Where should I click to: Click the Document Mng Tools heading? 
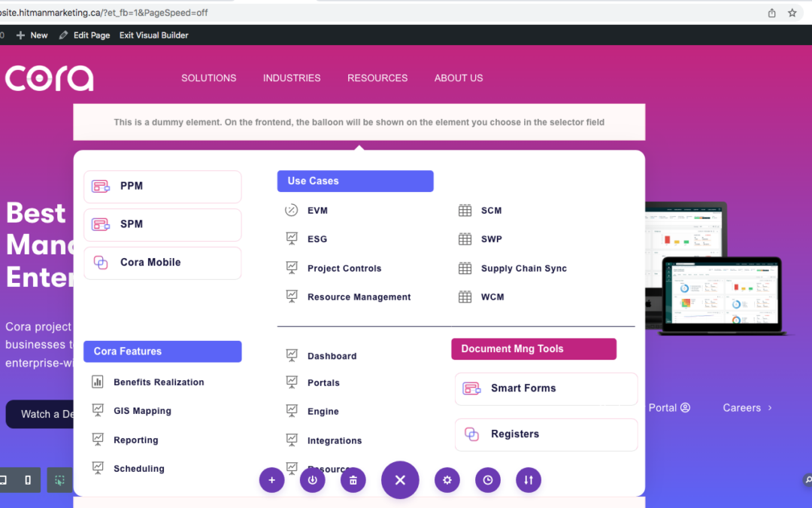click(x=534, y=349)
